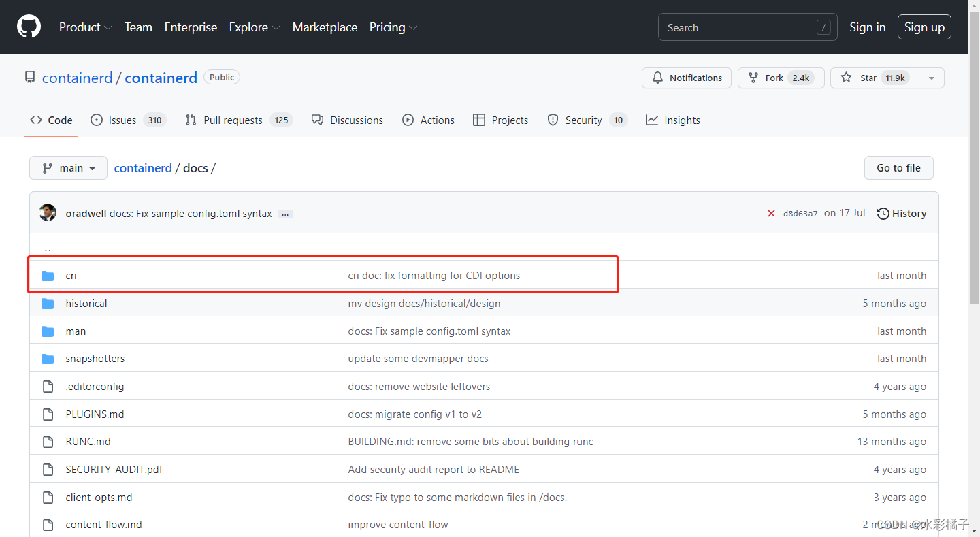This screenshot has height=537, width=980.
Task: Click the Star count 11.9k badge
Action: (894, 78)
